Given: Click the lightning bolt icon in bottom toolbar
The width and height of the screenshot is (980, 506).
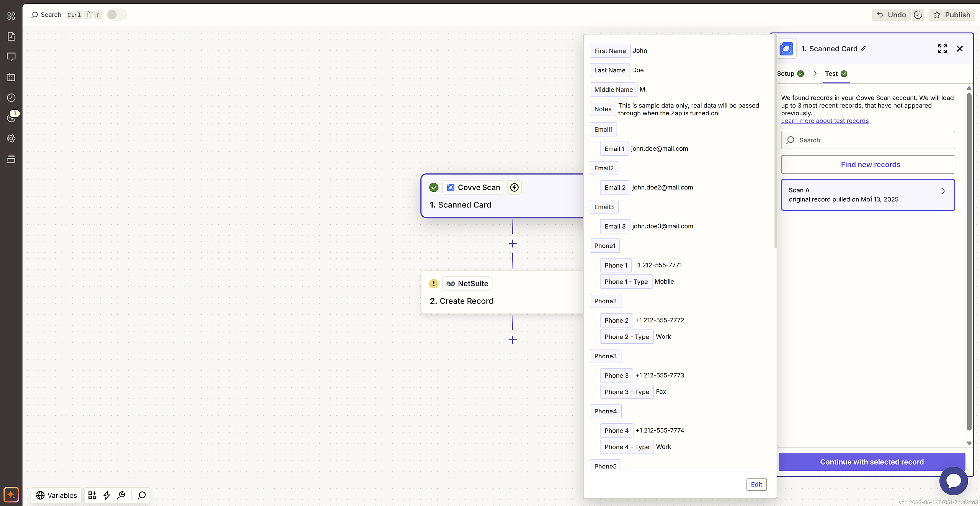Looking at the screenshot, I should (107, 495).
